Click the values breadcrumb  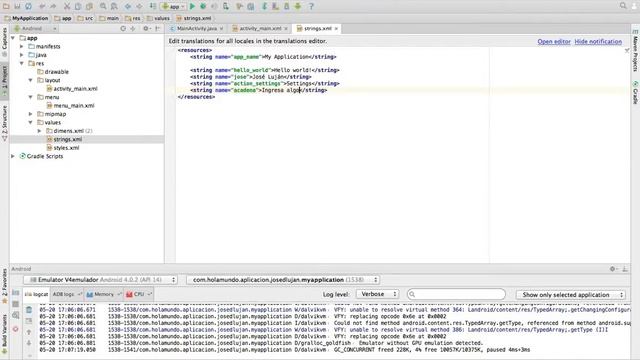point(158,18)
